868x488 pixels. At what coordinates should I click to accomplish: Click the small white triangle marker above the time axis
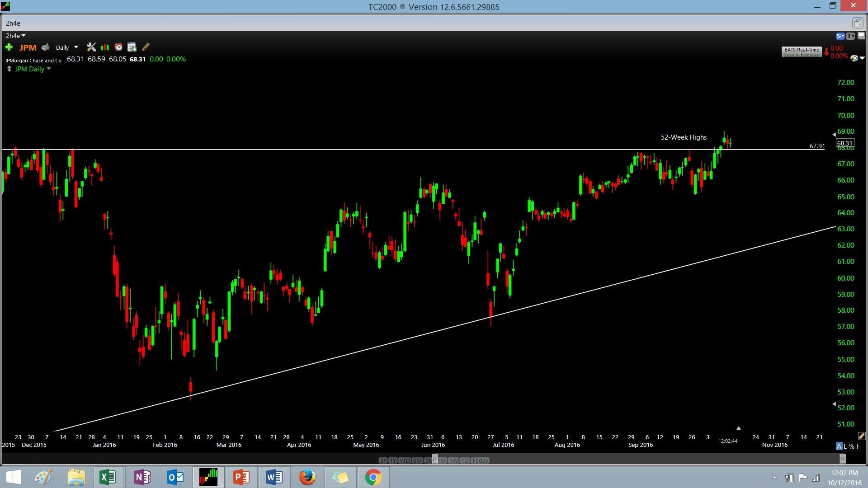tap(739, 428)
